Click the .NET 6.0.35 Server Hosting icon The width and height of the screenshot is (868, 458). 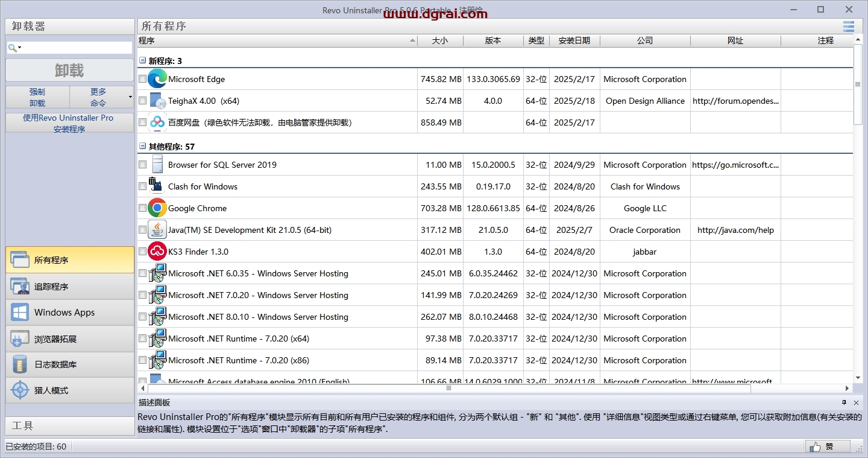(157, 273)
